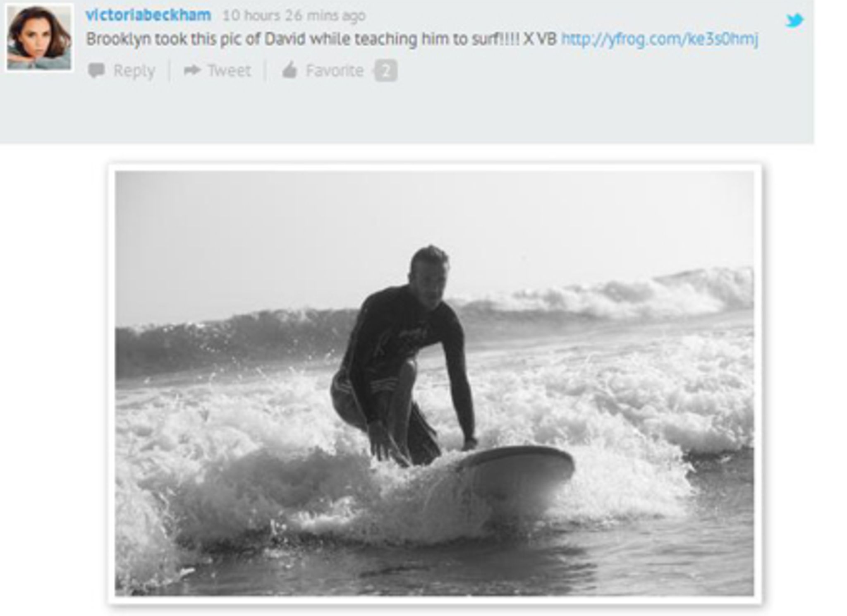Click the Reply speech bubble icon
This screenshot has width=847, height=616.
tap(97, 70)
